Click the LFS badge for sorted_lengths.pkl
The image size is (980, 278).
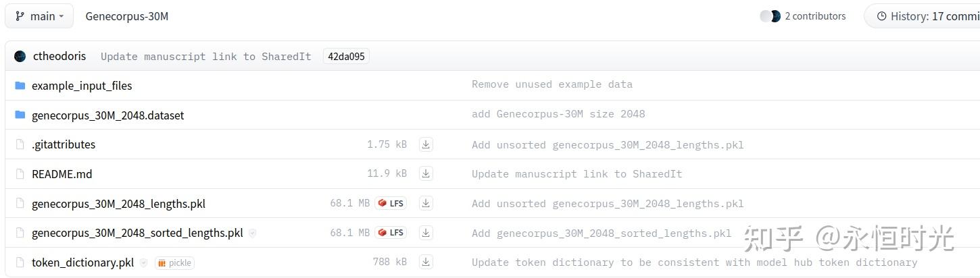pos(391,233)
